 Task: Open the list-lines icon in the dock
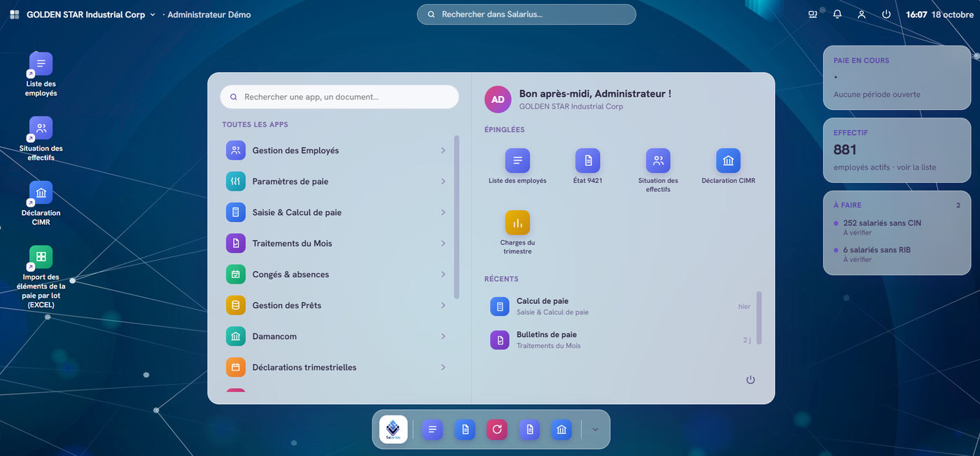pyautogui.click(x=433, y=429)
